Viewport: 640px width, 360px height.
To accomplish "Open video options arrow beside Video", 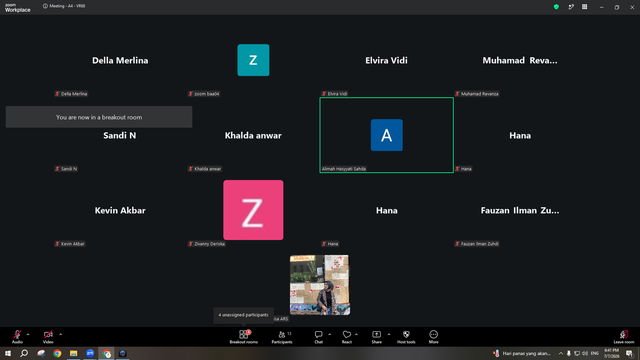I will click(60, 334).
